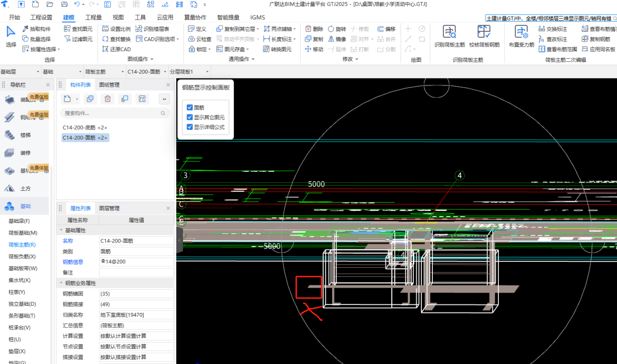Open the 开始 ribbon tab
The height and width of the screenshot is (364, 617).
[14, 17]
